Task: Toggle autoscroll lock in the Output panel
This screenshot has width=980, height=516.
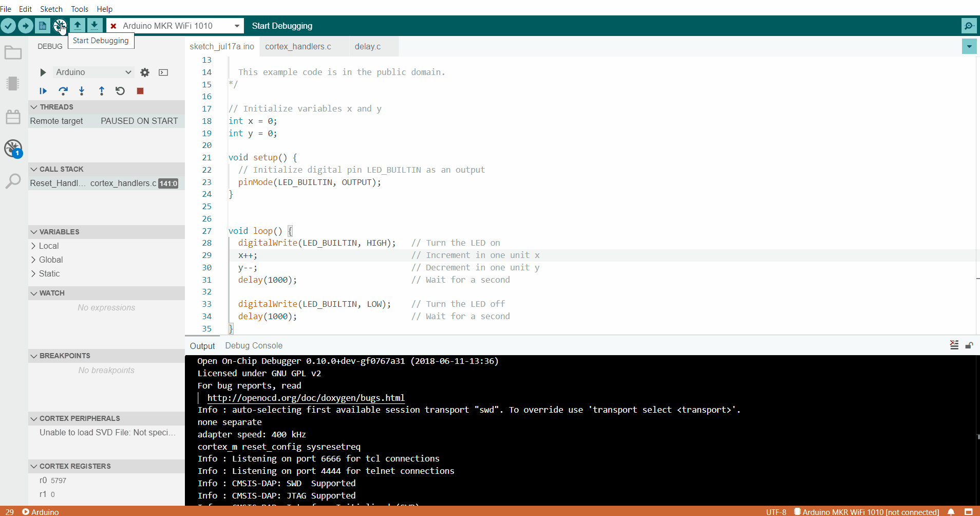Action: pyautogui.click(x=970, y=345)
